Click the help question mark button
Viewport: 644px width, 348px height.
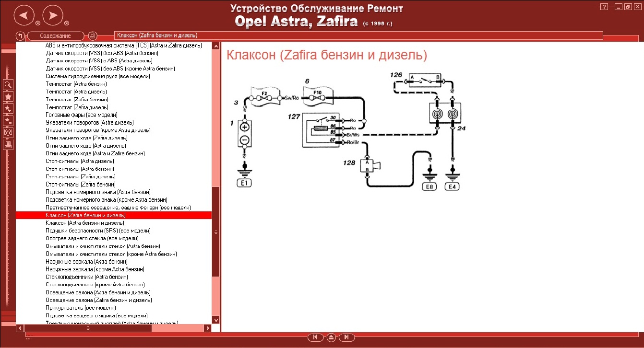point(604,7)
